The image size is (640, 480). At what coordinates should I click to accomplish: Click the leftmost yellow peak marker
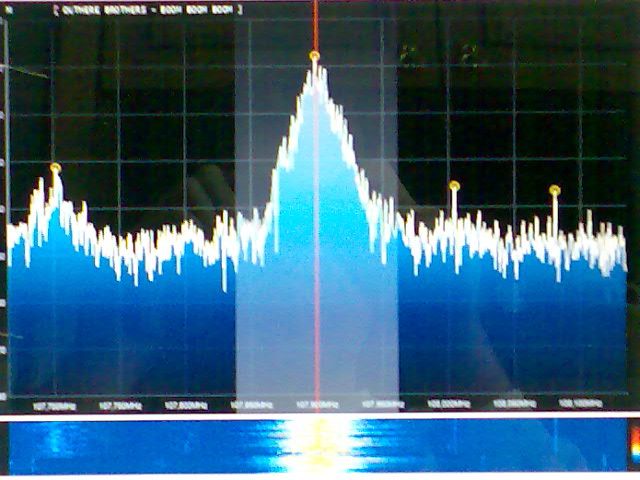click(56, 167)
